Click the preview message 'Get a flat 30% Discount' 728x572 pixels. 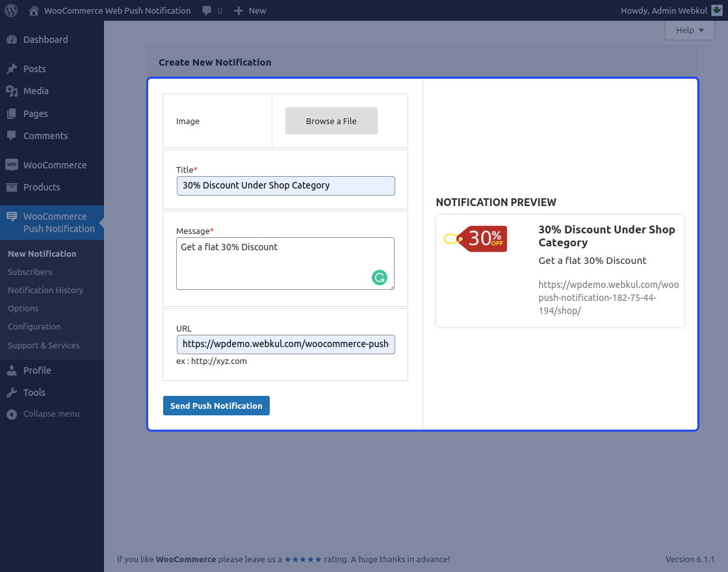click(592, 261)
